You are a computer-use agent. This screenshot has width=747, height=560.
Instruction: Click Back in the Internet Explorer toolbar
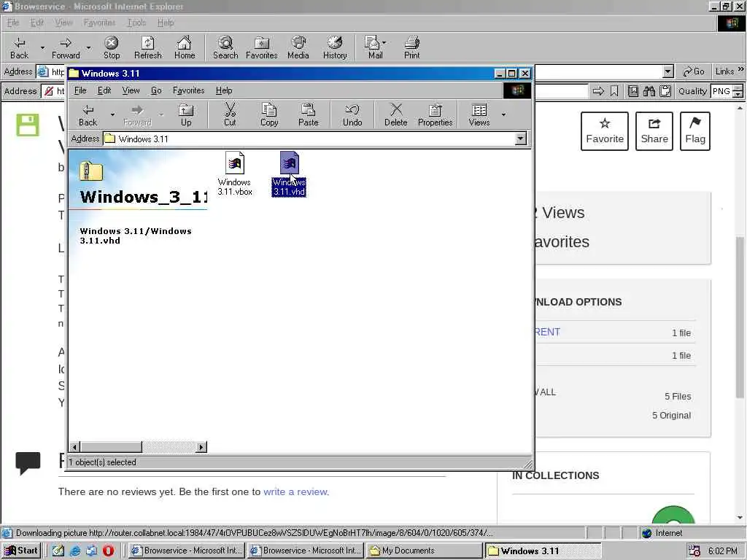19,48
